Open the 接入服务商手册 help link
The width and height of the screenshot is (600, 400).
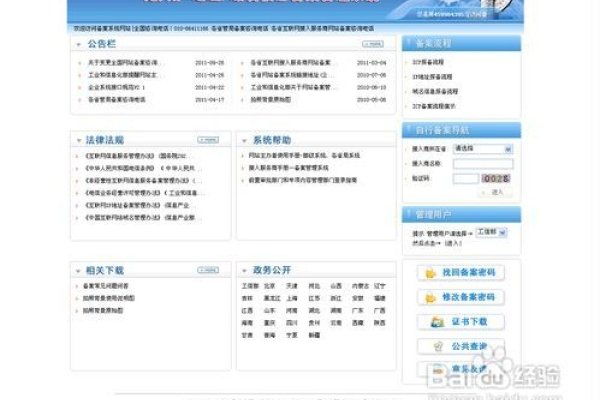289,168
